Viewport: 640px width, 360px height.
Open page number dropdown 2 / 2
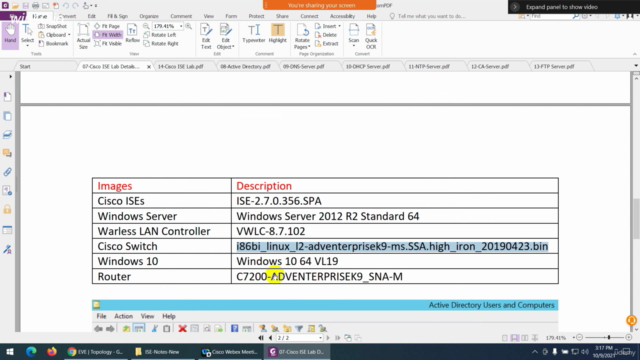pyautogui.click(x=320, y=338)
